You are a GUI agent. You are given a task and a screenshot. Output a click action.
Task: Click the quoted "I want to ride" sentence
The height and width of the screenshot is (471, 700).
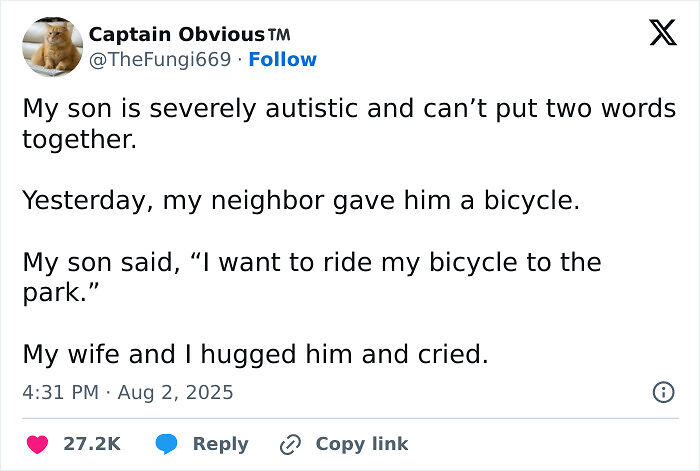point(312,263)
